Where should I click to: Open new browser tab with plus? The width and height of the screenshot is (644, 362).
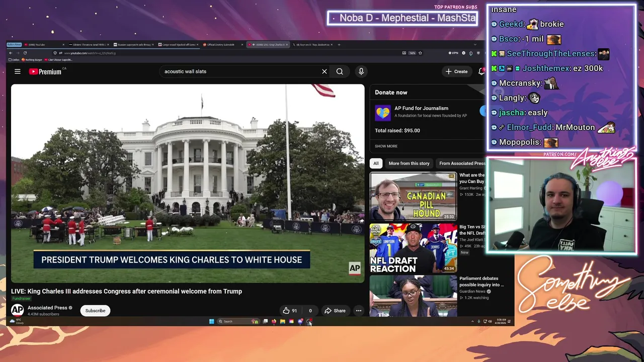(x=339, y=45)
